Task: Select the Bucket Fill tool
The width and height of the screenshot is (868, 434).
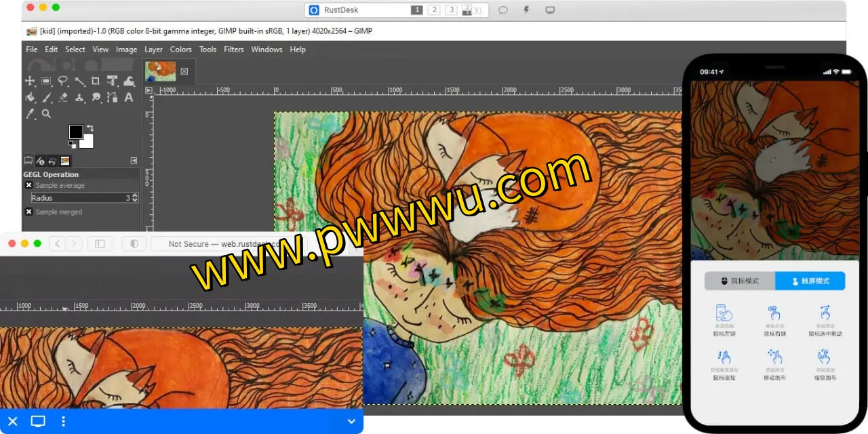Action: (30, 98)
